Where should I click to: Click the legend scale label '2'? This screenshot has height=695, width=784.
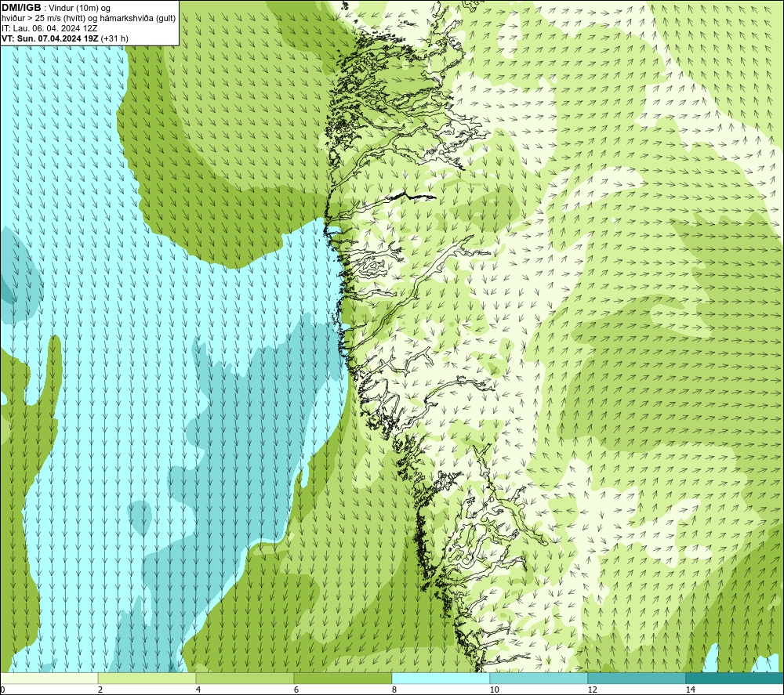pyautogui.click(x=100, y=690)
